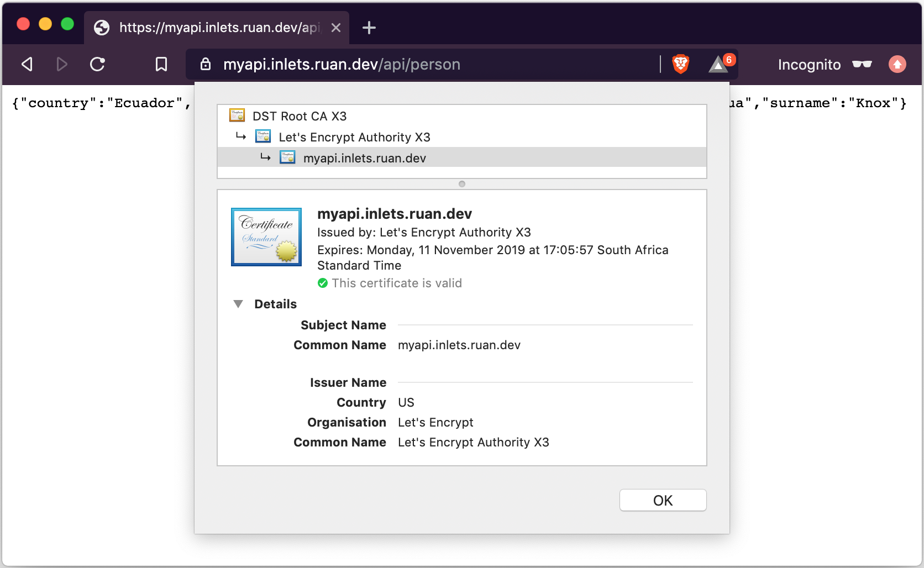The image size is (924, 568).
Task: Click 'Issued by: Let's Encrypt Authority X3'
Action: coord(424,232)
